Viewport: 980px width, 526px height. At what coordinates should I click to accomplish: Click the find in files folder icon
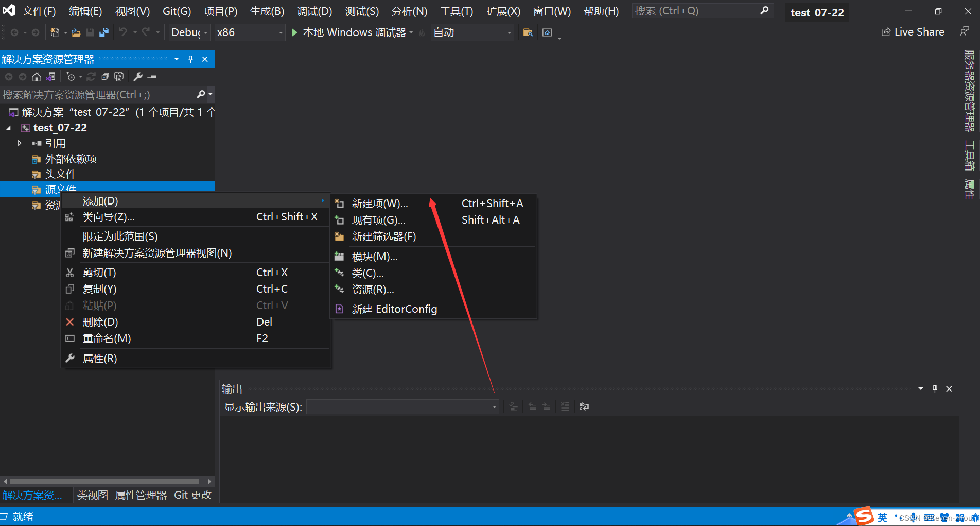click(x=528, y=32)
